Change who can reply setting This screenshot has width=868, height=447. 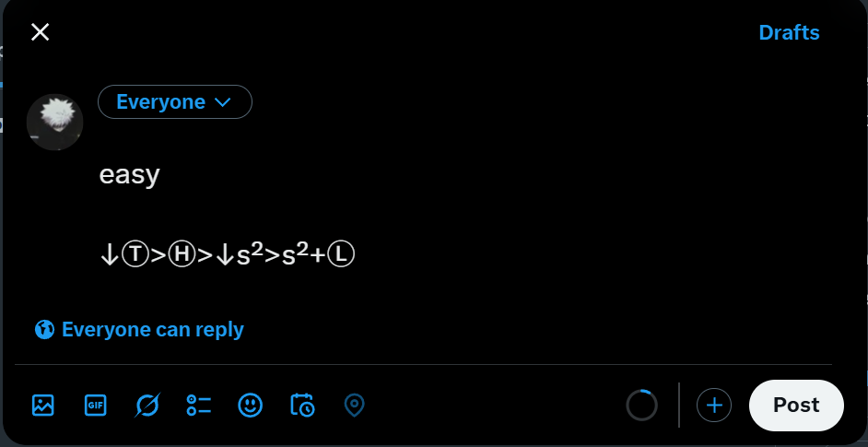(x=152, y=329)
